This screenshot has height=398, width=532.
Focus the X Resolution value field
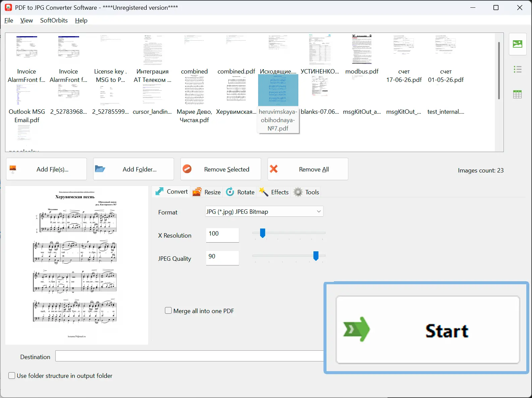pyautogui.click(x=222, y=235)
